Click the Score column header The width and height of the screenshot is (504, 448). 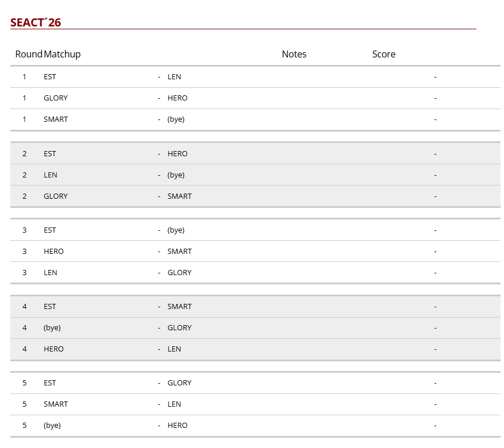[384, 54]
